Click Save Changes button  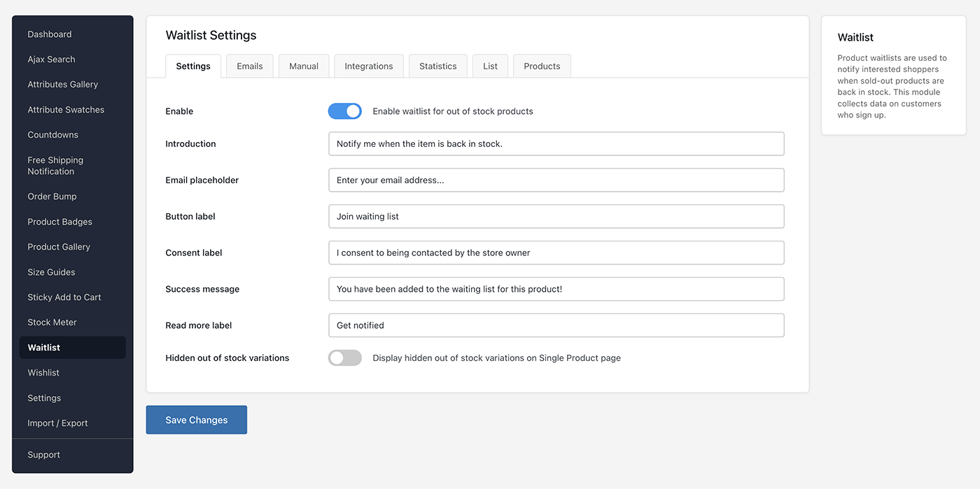click(x=196, y=420)
